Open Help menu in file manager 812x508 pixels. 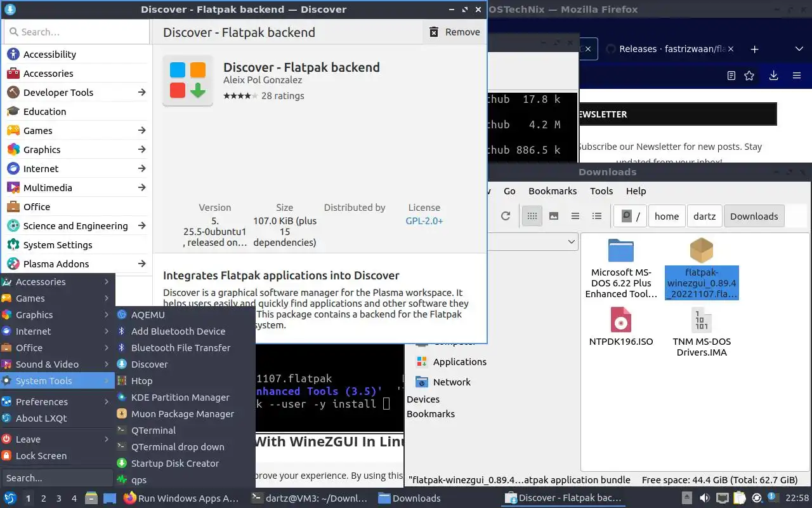tap(636, 191)
